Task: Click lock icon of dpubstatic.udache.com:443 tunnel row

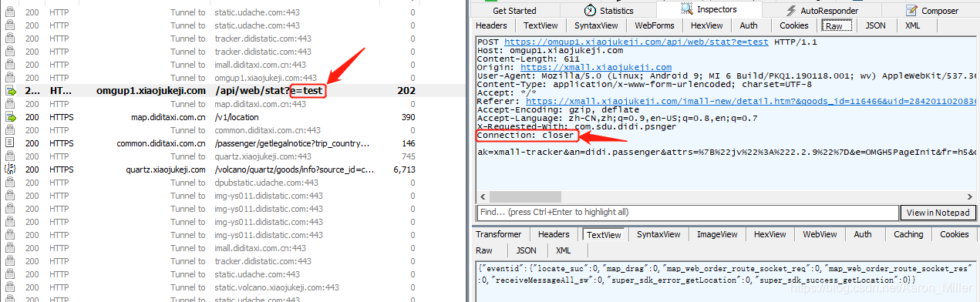Action: tap(10, 183)
